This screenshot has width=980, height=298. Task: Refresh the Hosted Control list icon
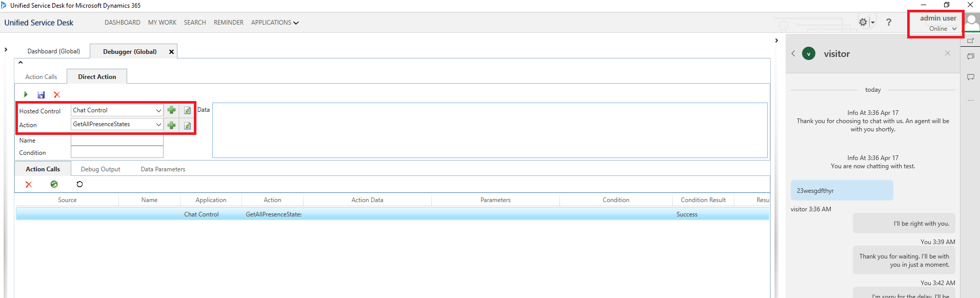(x=187, y=110)
